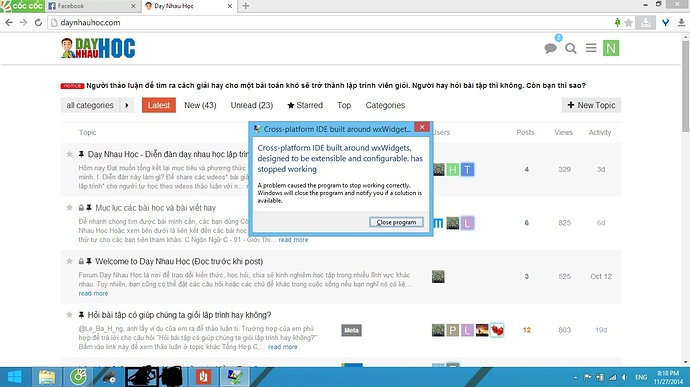Reload the page with refresh icon
This screenshot has height=387, width=690.
[x=38, y=22]
